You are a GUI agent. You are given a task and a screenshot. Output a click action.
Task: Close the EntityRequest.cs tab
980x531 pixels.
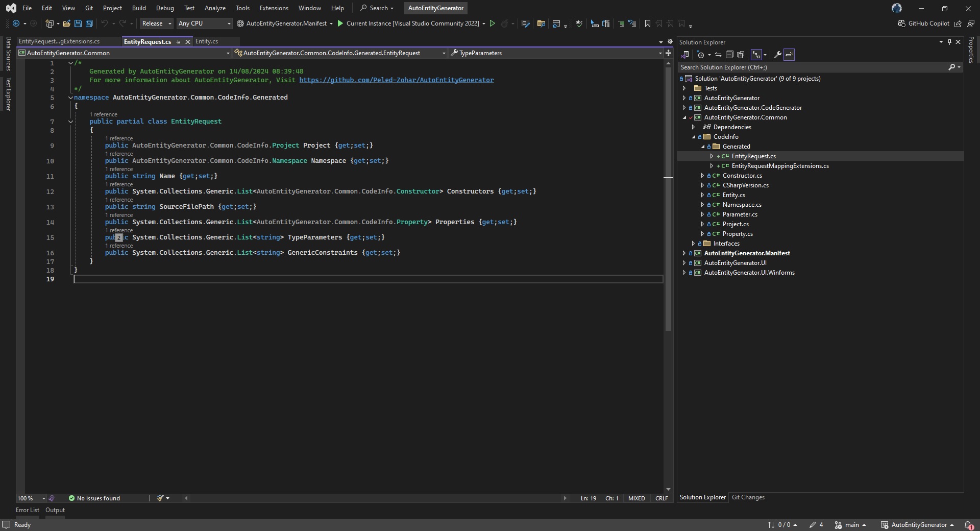(x=188, y=42)
